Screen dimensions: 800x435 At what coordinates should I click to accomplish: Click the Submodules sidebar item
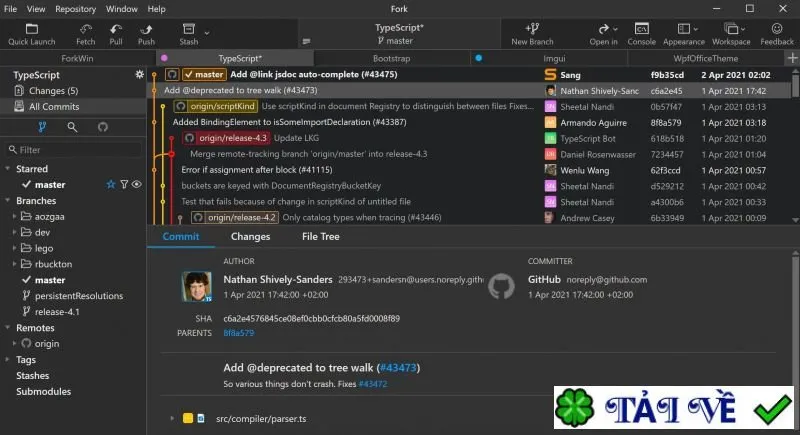click(x=43, y=391)
